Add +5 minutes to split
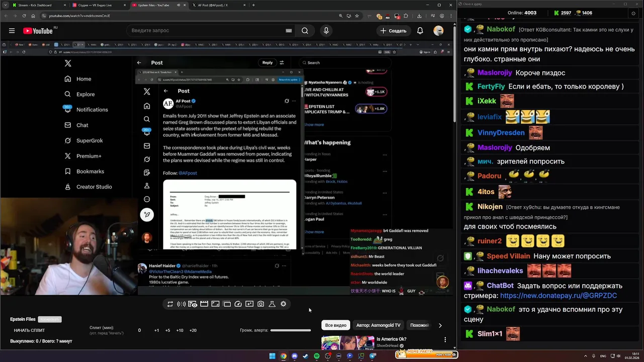The height and width of the screenshot is (362, 644). click(x=168, y=330)
